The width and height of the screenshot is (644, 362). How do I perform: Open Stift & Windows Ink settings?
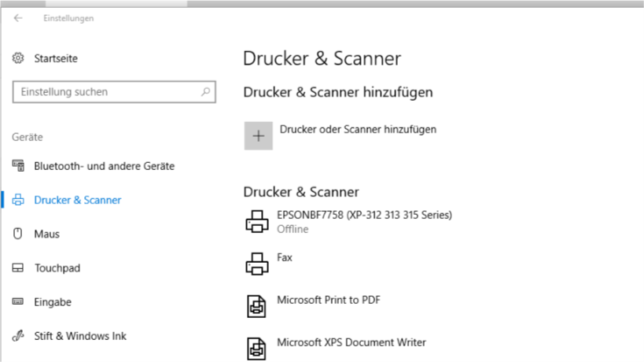click(80, 336)
